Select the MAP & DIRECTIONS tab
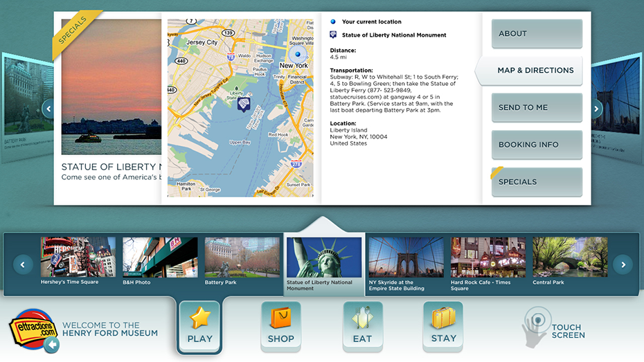This screenshot has height=362, width=644. [530, 71]
